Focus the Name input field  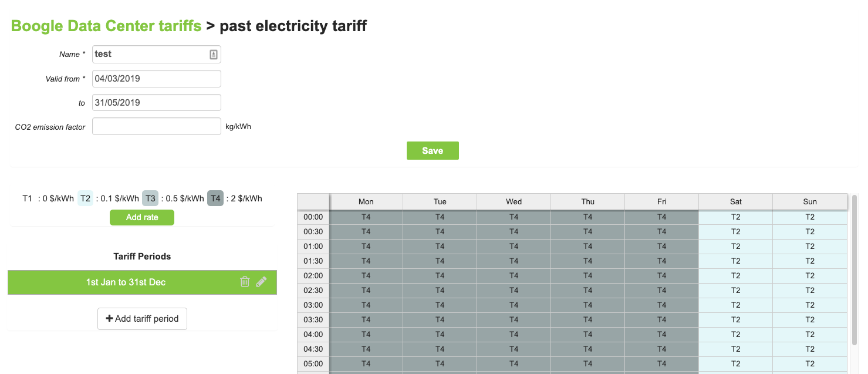(150, 55)
